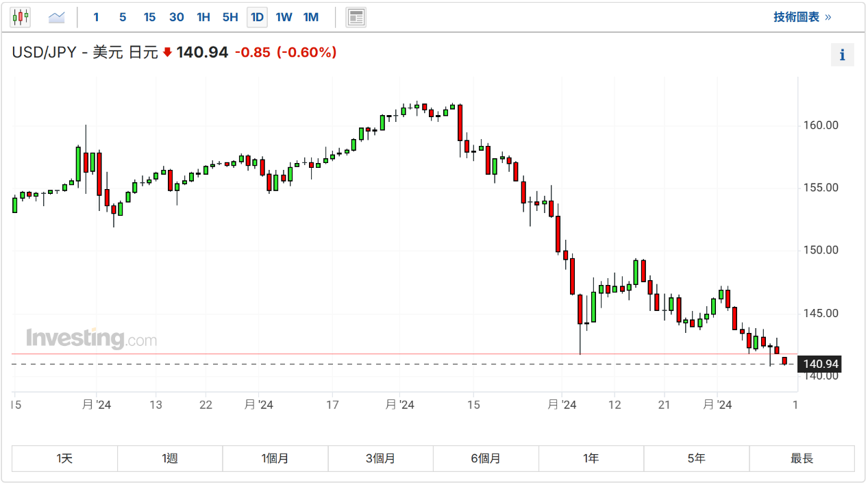Set interval to 1H
Viewport: 868px width, 485px height.
[x=203, y=17]
